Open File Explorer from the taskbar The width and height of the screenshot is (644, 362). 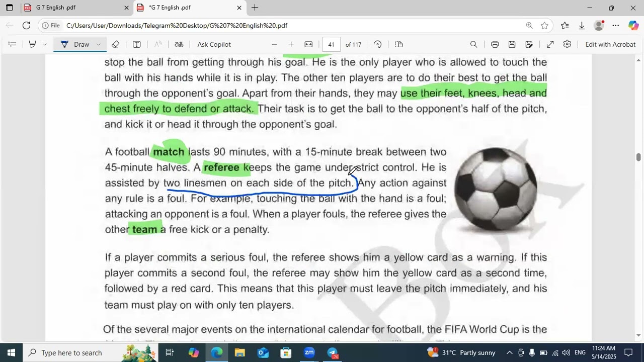(x=240, y=352)
